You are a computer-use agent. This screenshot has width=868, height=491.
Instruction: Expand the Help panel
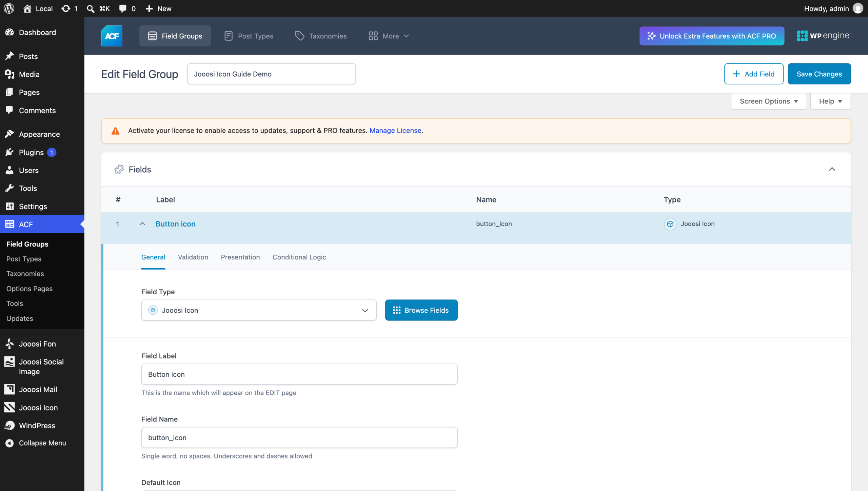(x=830, y=101)
